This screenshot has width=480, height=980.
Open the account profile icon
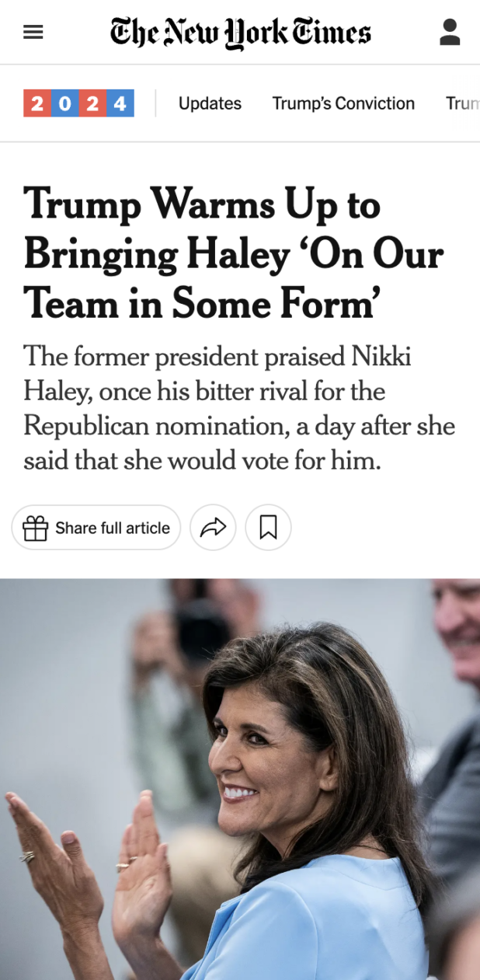click(450, 33)
